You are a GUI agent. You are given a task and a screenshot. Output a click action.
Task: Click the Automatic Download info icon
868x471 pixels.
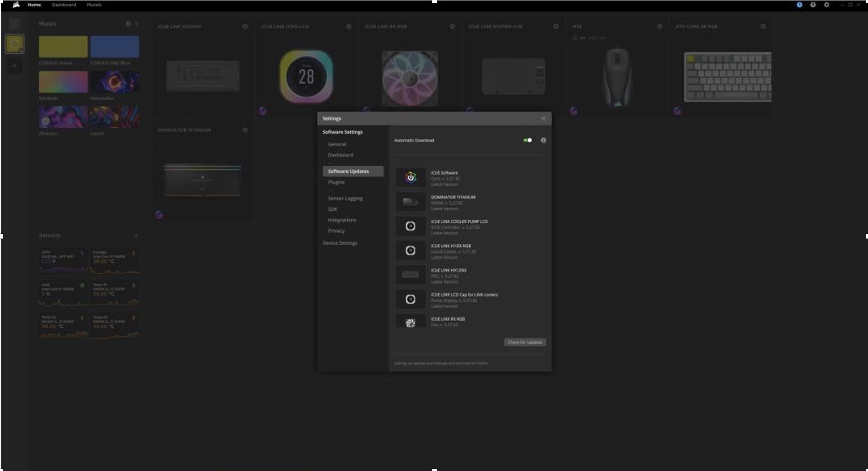543,140
